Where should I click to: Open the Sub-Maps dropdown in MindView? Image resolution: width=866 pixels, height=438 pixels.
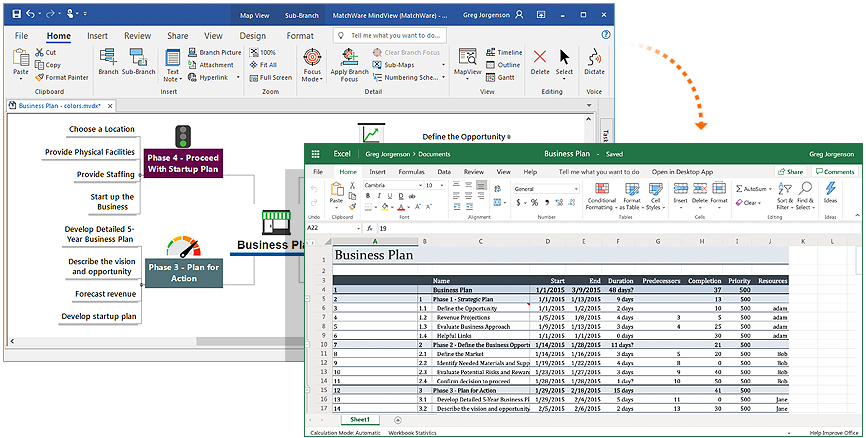443,65
